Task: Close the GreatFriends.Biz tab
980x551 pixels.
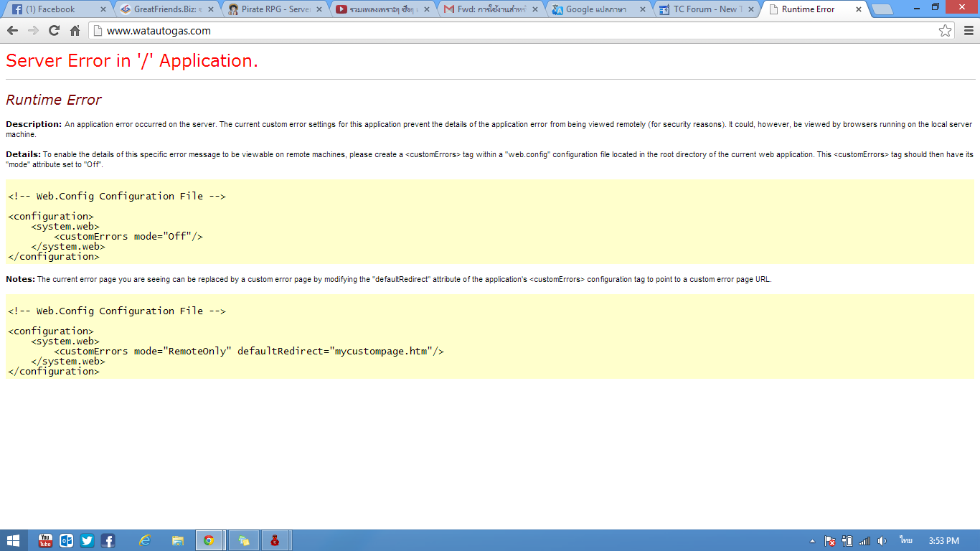Action: click(211, 10)
